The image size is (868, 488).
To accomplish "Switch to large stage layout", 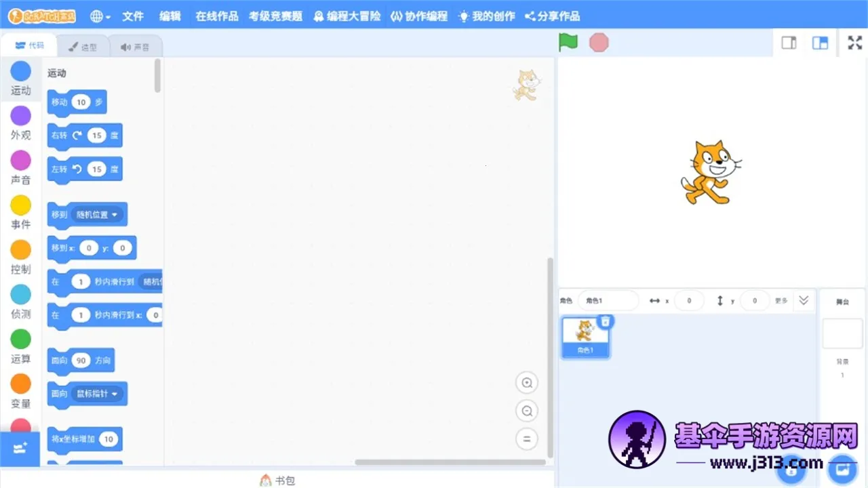I will tap(820, 43).
